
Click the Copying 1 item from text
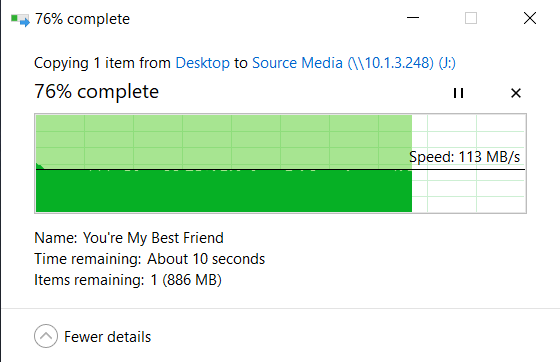(x=102, y=63)
